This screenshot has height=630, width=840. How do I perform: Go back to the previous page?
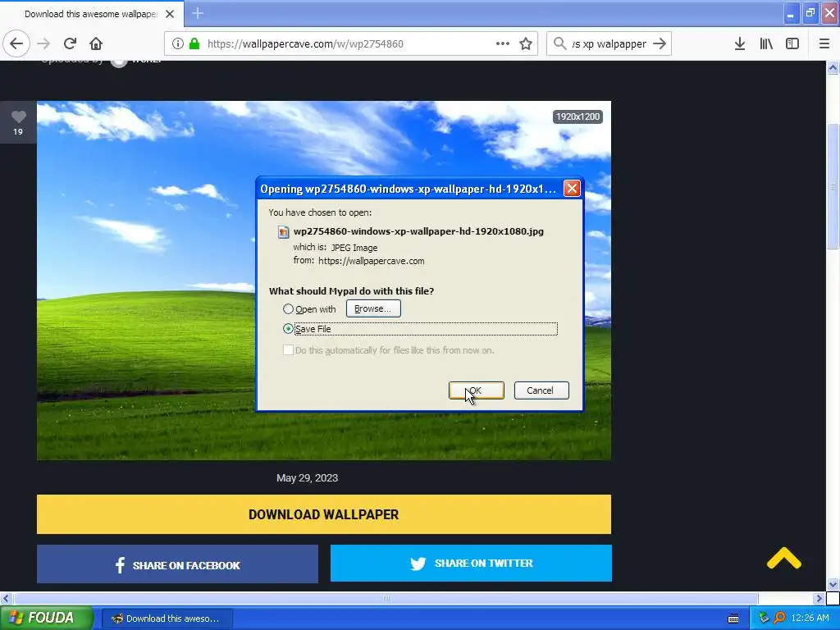pyautogui.click(x=16, y=43)
